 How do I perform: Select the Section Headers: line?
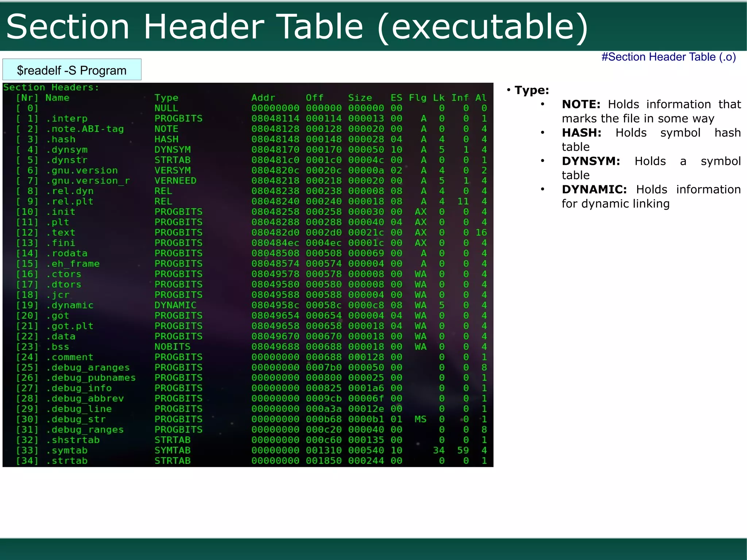[x=51, y=88]
